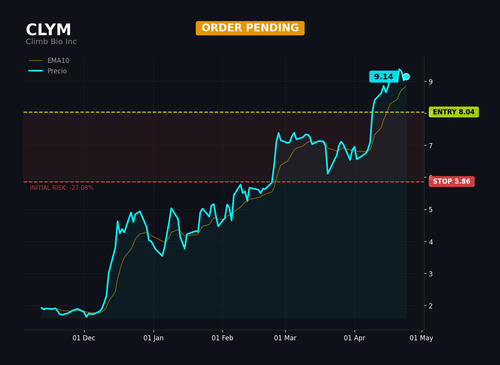
Task: Click the y-axis value 9
Action: click(431, 82)
